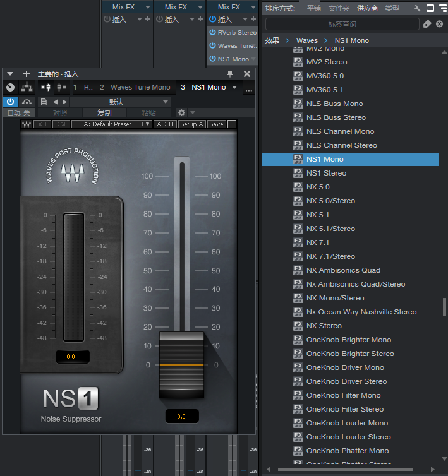448x476 pixels.
Task: Sort browser by 文件夹
Action: 339,8
